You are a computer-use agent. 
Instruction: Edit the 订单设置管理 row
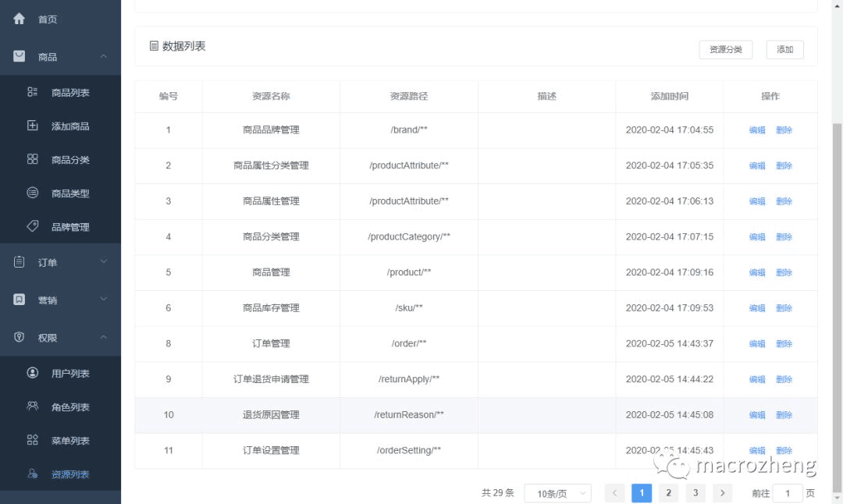pos(757,450)
